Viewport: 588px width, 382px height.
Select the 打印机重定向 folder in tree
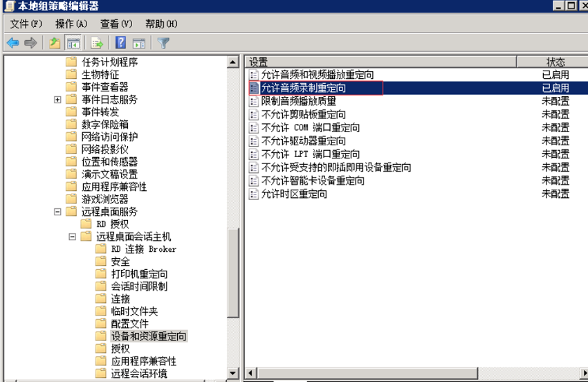pos(139,274)
